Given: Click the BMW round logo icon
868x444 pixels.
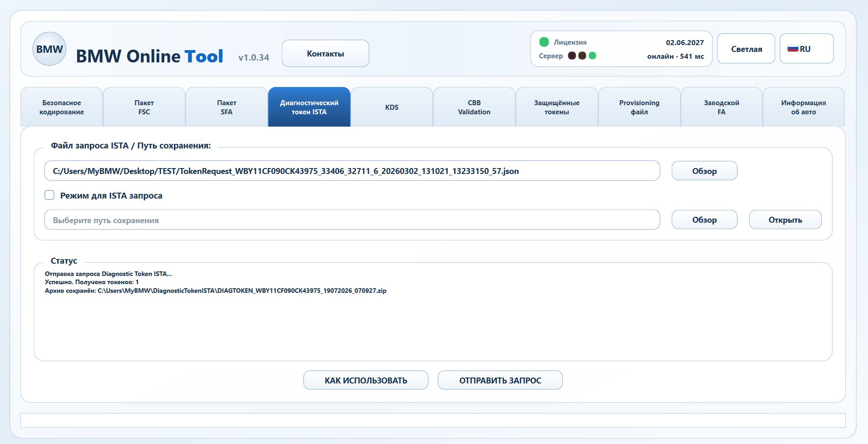Looking at the screenshot, I should pos(49,49).
